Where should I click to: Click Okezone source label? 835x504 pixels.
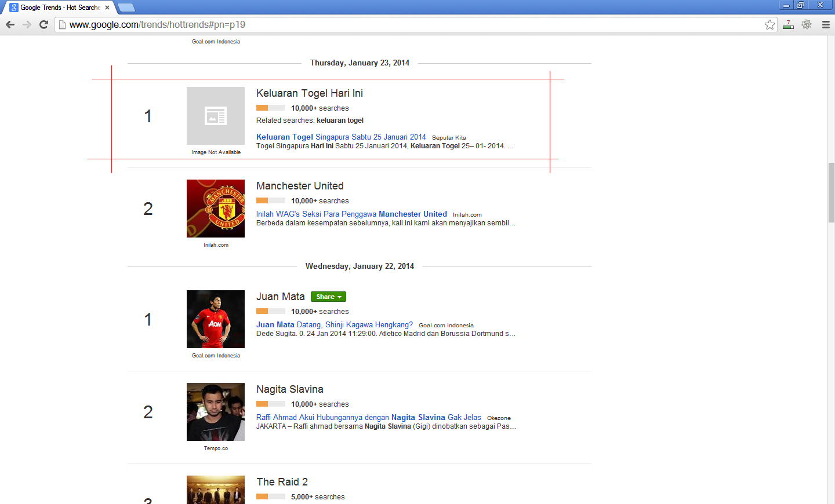499,418
